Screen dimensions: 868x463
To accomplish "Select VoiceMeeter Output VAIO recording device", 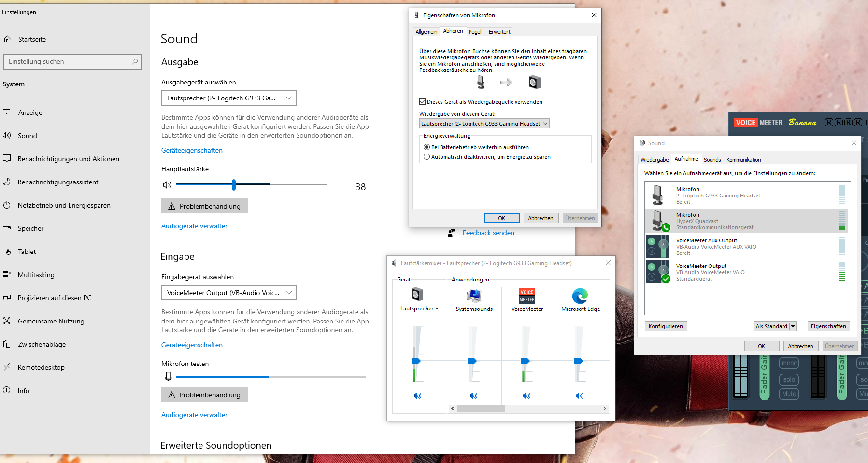I will point(746,272).
